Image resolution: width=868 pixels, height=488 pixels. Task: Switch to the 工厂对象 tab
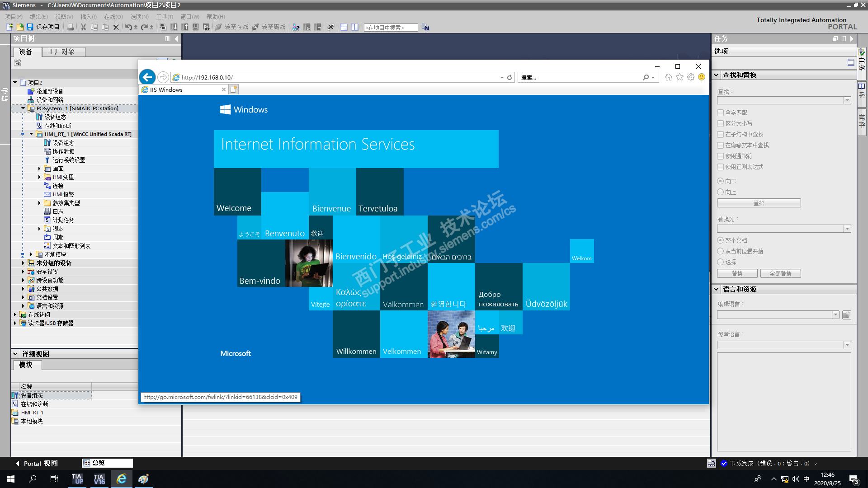pyautogui.click(x=61, y=52)
